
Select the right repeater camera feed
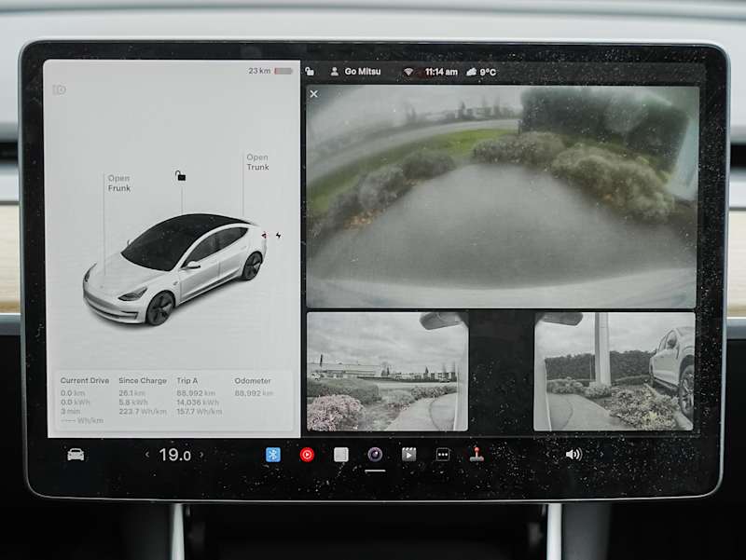click(614, 371)
